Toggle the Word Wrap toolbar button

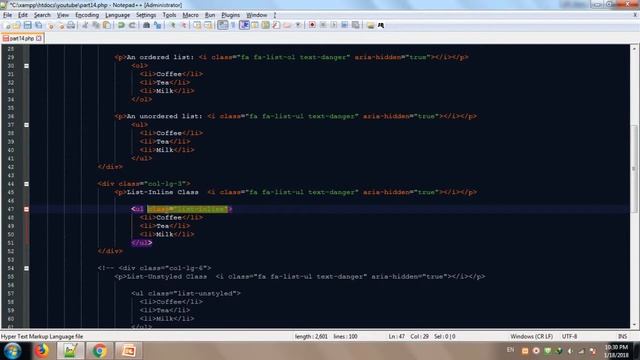(x=222, y=25)
